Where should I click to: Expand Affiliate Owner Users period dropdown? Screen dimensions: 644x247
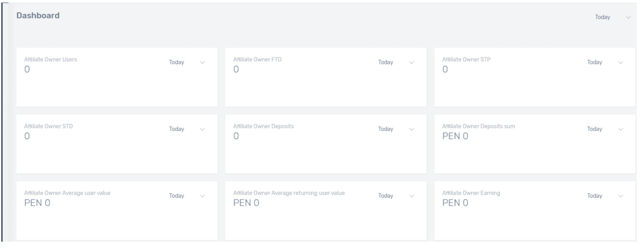pyautogui.click(x=177, y=62)
